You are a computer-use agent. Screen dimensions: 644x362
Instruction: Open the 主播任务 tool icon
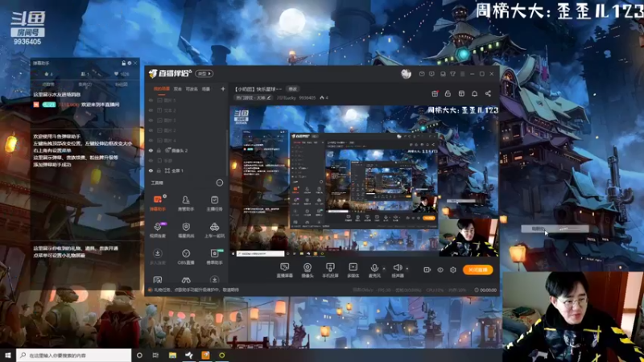[214, 203]
